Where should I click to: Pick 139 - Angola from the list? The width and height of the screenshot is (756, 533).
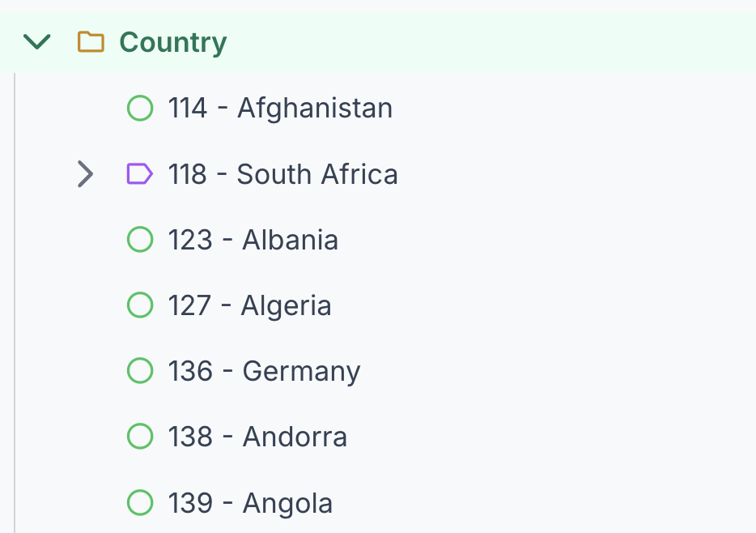pyautogui.click(x=250, y=502)
